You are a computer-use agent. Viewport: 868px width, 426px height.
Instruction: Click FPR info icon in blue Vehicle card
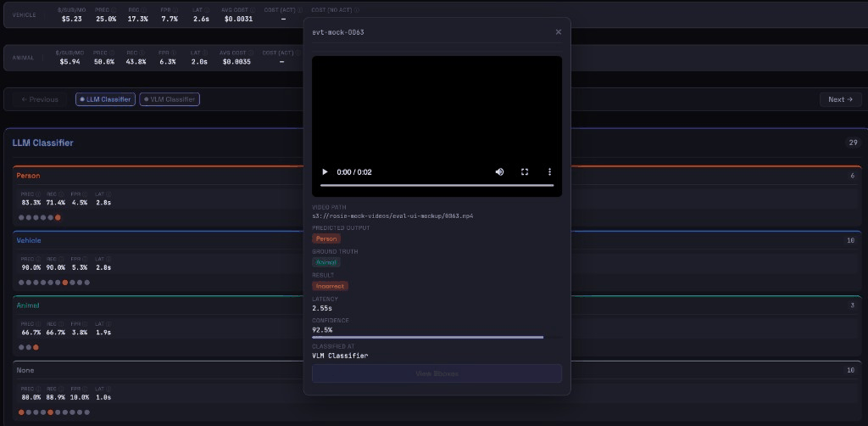pos(86,260)
